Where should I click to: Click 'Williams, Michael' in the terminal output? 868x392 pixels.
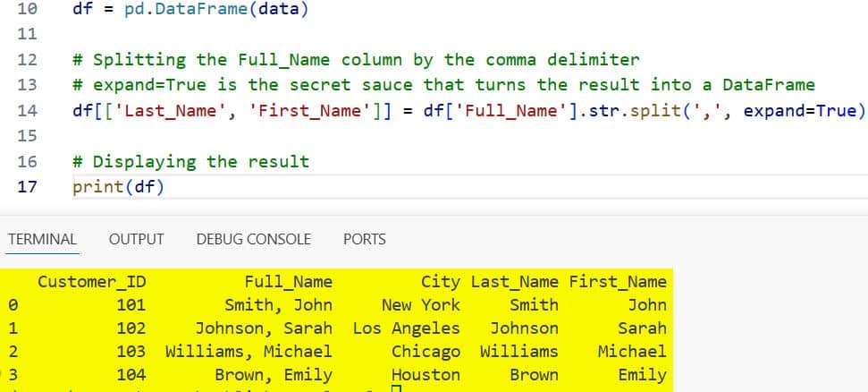(248, 352)
